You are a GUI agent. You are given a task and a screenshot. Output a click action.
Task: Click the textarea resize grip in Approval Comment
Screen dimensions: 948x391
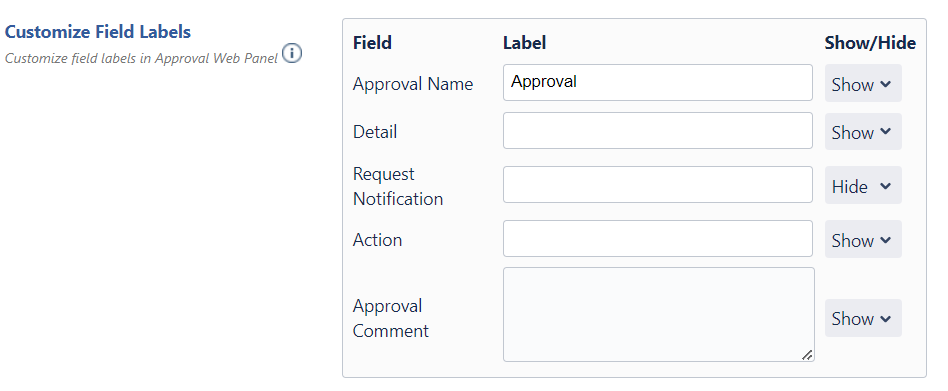pos(807,355)
